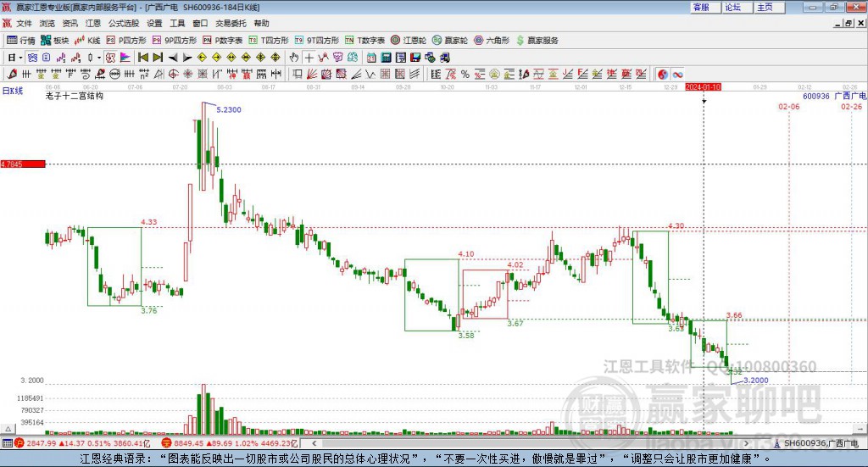Screen dimensions: 868x467
Task: Select the Gann fan lines tool
Action: click(x=312, y=74)
